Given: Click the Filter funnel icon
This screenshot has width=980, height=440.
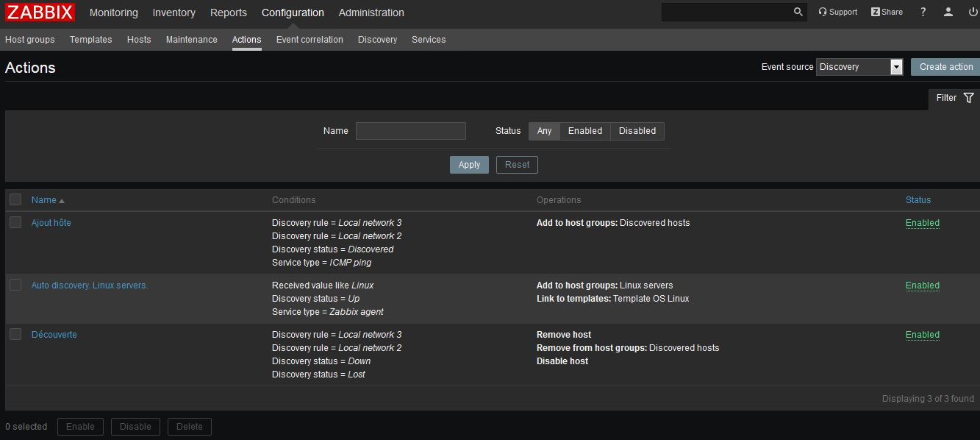Looking at the screenshot, I should [969, 98].
